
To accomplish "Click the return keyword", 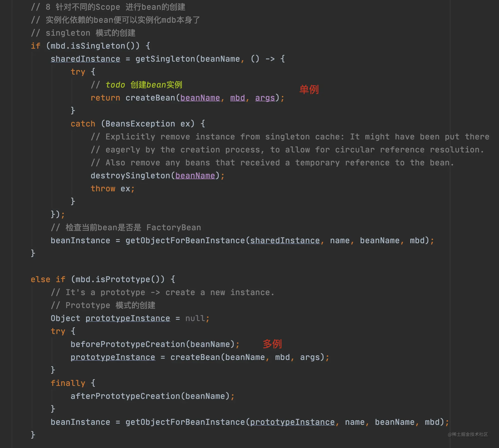I will coord(105,98).
